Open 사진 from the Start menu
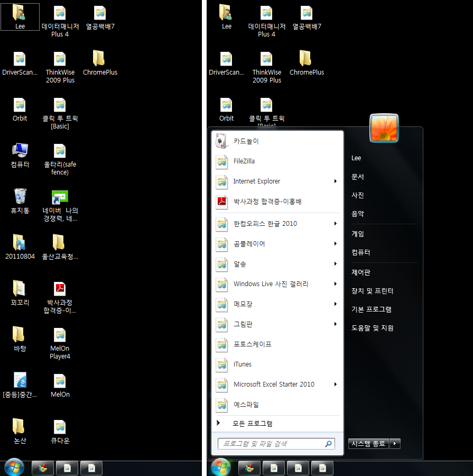 357,195
